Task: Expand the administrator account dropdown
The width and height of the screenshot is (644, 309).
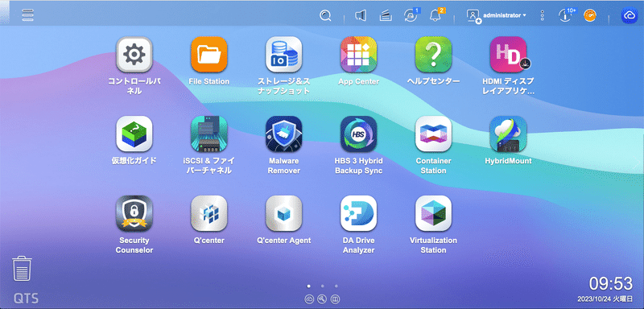Action: [505, 15]
